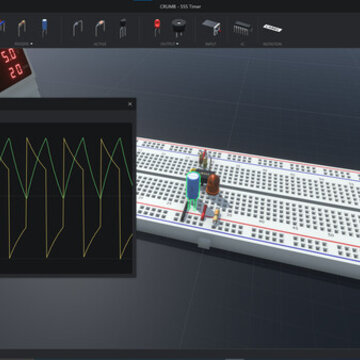Close the oscilloscope window
360x360 pixels.
coord(130,104)
